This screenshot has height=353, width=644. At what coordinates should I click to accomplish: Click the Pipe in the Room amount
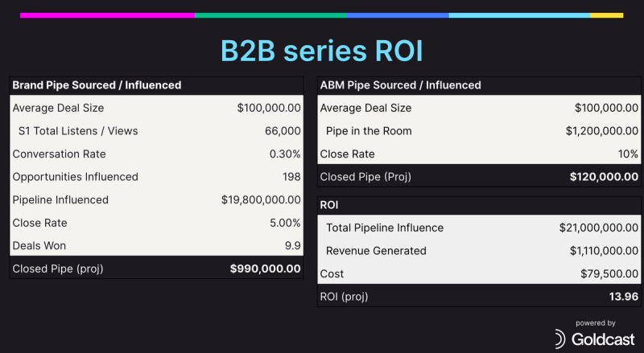click(x=602, y=131)
